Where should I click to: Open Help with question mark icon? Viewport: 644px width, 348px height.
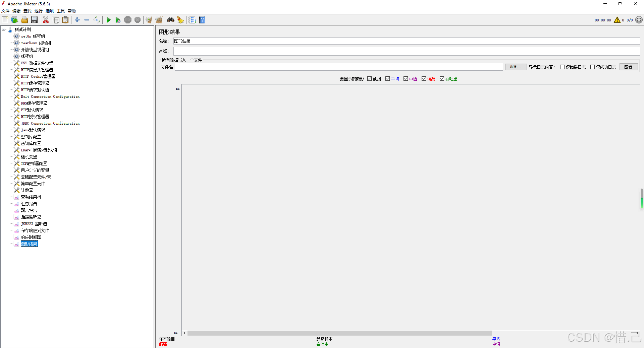click(202, 20)
